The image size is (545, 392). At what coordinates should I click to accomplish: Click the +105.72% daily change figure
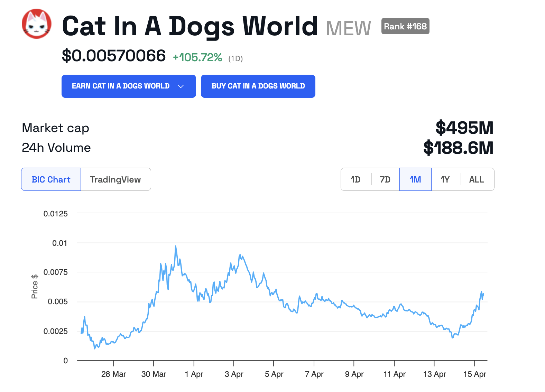pyautogui.click(x=197, y=57)
